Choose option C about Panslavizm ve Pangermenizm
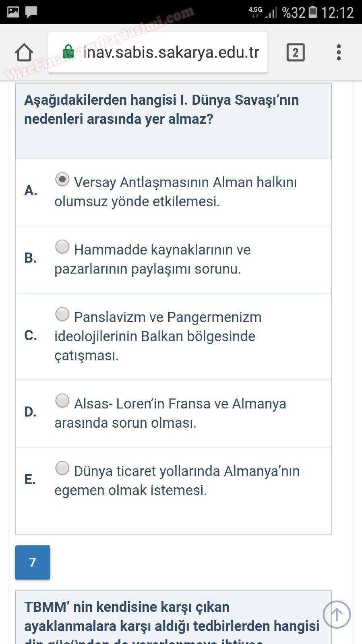This screenshot has width=362, height=644. pyautogui.click(x=62, y=314)
